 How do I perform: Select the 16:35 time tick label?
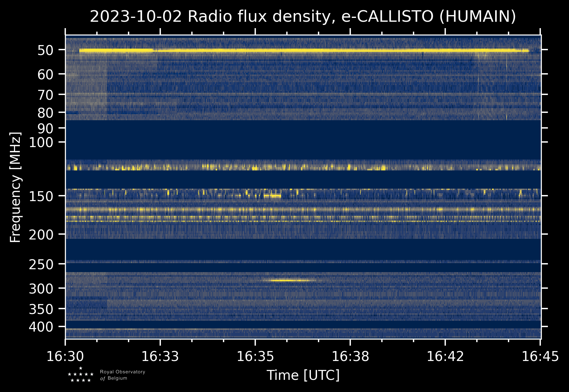[x=255, y=356]
